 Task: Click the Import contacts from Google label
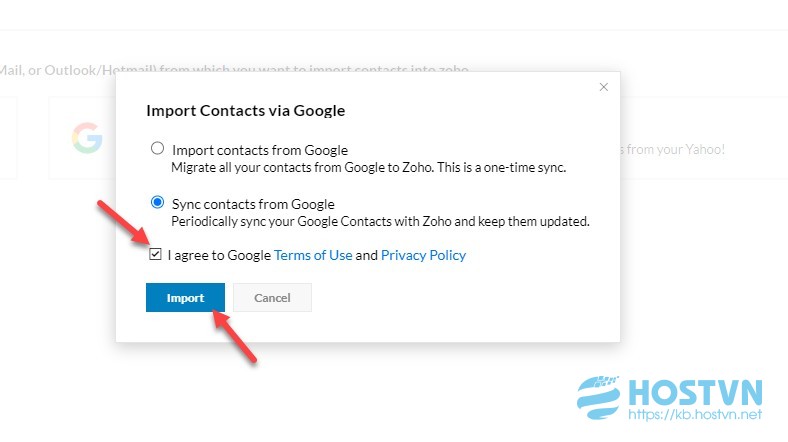pos(260,150)
